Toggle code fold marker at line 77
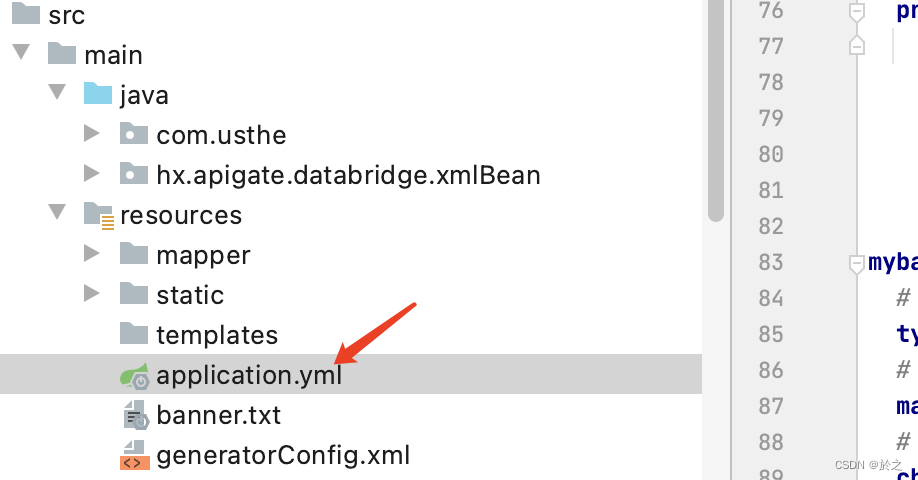918x480 pixels. [856, 46]
